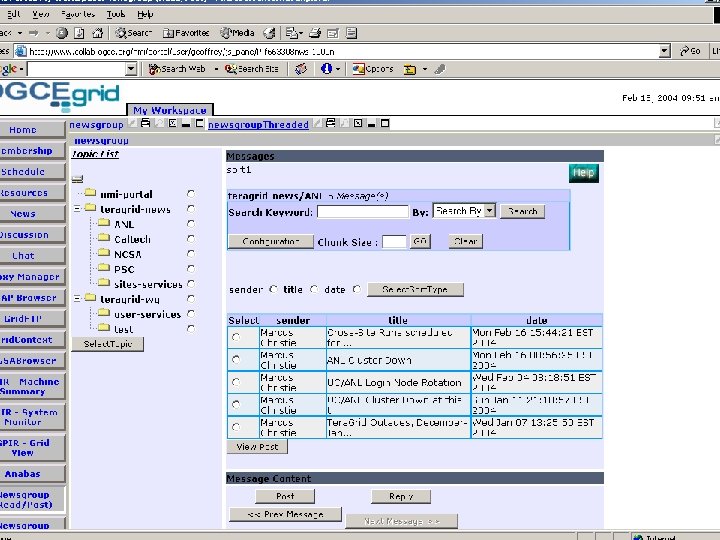Open the Search toolbar button
Image resolution: width=720 pixels, height=540 pixels.
tap(133, 33)
